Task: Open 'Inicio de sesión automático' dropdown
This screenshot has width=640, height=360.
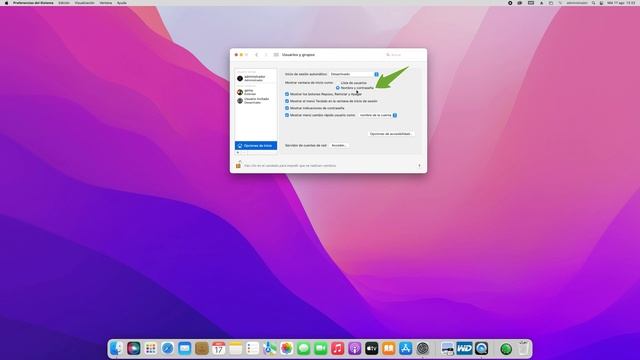Action: pos(354,74)
